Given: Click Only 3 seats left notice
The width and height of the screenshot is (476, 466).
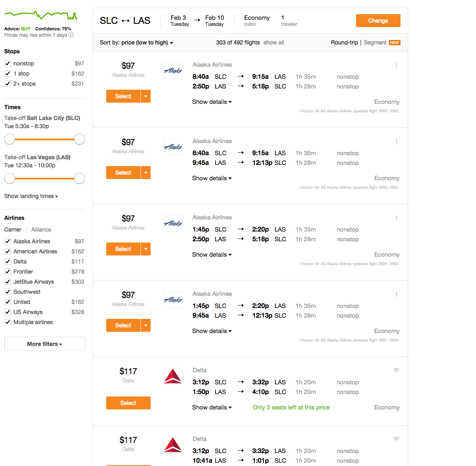Looking at the screenshot, I should (291, 407).
